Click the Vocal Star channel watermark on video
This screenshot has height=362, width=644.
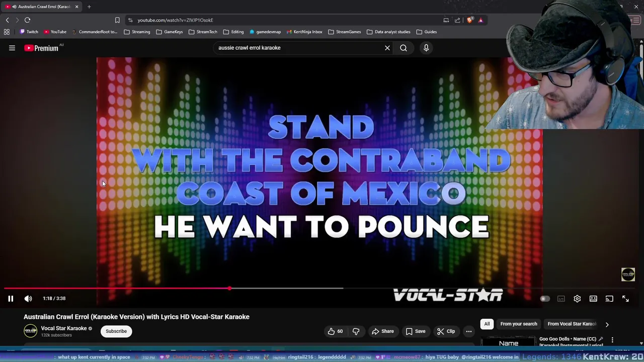628,274
